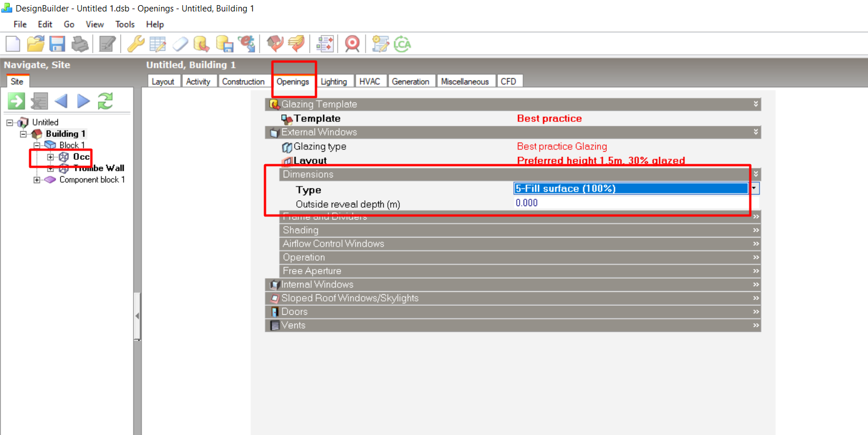Collapse the Block 1 tree node

tap(37, 145)
